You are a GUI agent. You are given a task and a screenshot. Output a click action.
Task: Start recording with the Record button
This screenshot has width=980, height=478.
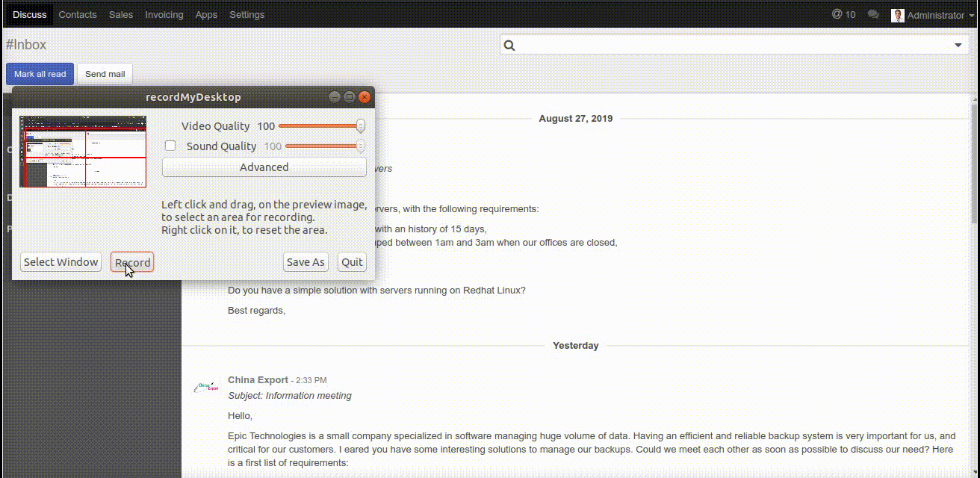132,262
